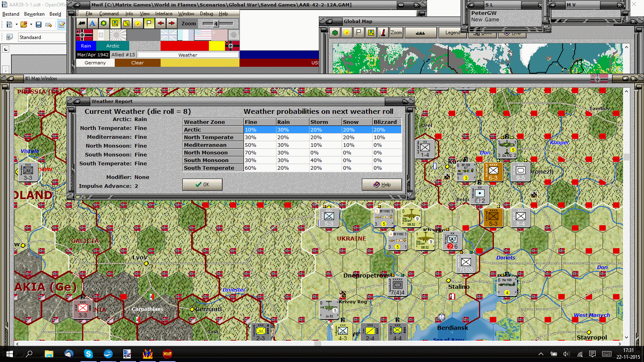Open Skype from the taskbar

[89, 354]
